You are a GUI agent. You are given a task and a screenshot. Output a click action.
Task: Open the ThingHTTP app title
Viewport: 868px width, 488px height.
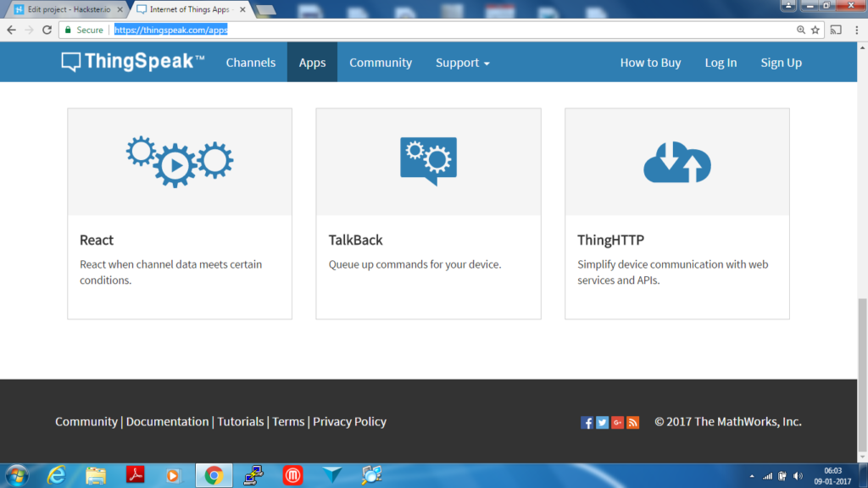(610, 240)
